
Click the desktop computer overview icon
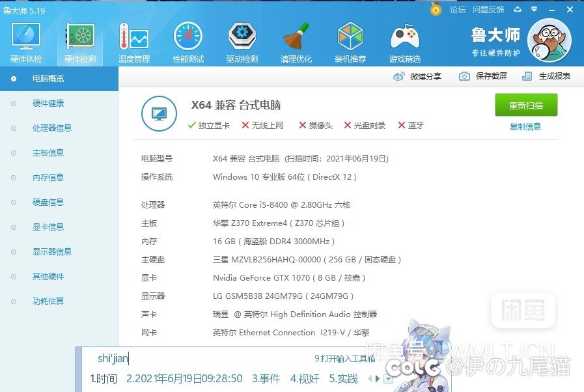point(159,114)
